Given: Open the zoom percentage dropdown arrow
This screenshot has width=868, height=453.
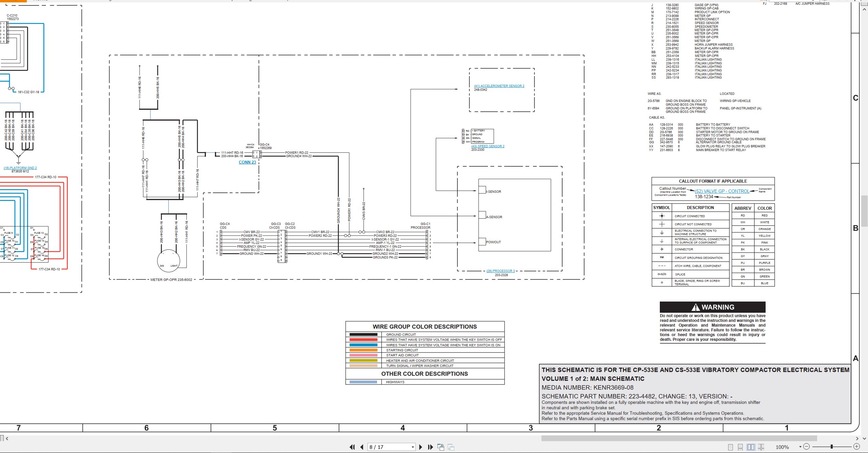Looking at the screenshot, I should click(x=800, y=447).
